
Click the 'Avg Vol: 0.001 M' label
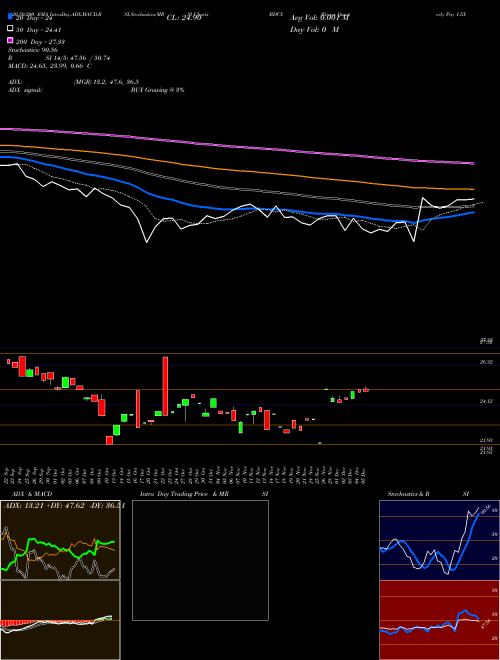[320, 18]
